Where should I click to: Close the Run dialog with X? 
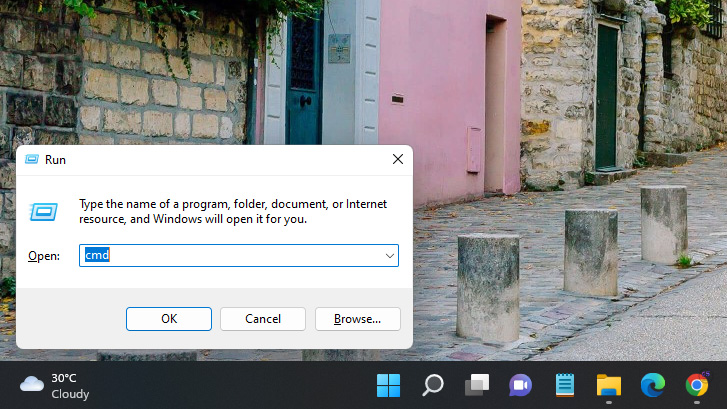[397, 159]
